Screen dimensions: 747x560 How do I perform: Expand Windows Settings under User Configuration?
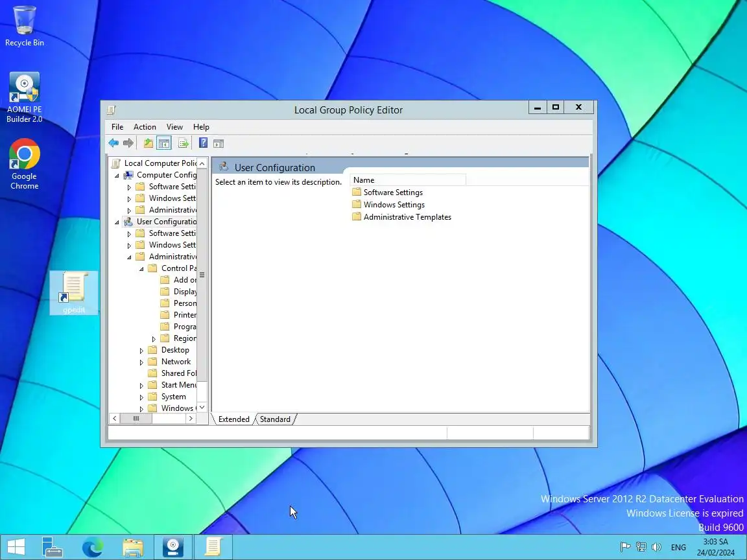click(x=129, y=246)
